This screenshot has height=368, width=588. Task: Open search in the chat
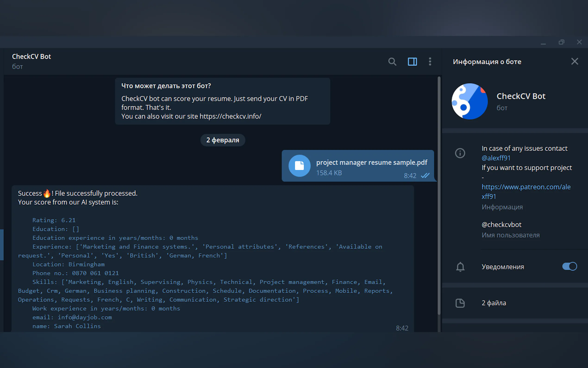pos(392,62)
